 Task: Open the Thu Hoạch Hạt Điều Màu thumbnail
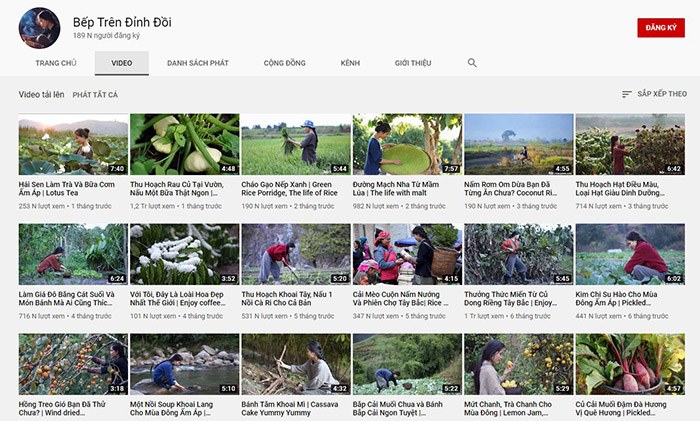pyautogui.click(x=630, y=144)
